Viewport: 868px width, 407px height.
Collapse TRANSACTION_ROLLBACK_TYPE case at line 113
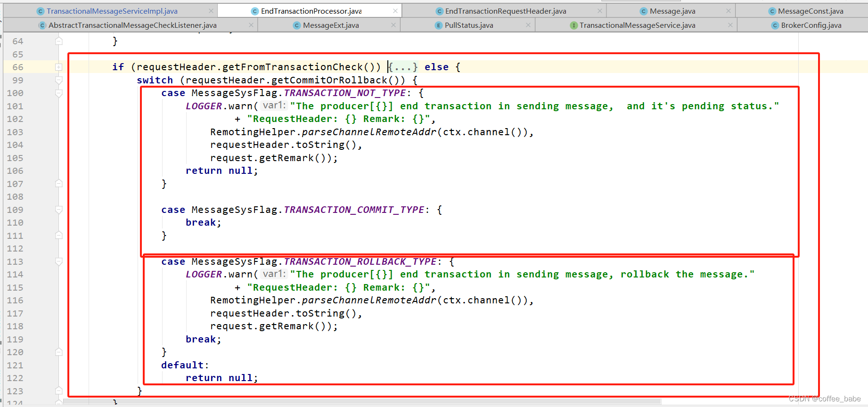[x=59, y=262]
